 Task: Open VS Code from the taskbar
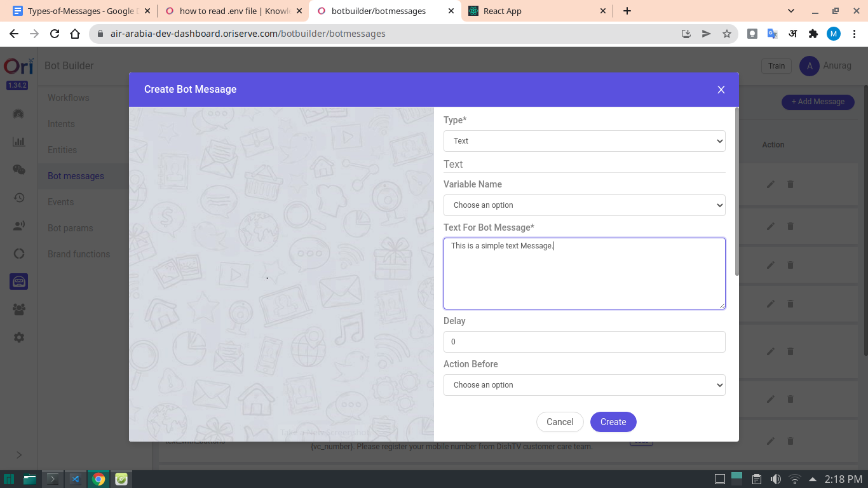coord(76,479)
